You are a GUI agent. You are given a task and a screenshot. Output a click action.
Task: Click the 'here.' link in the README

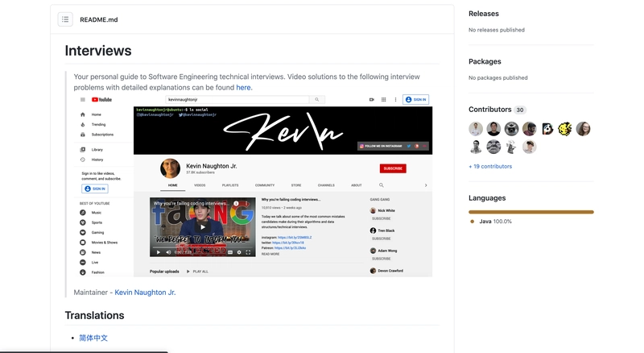[x=244, y=87]
